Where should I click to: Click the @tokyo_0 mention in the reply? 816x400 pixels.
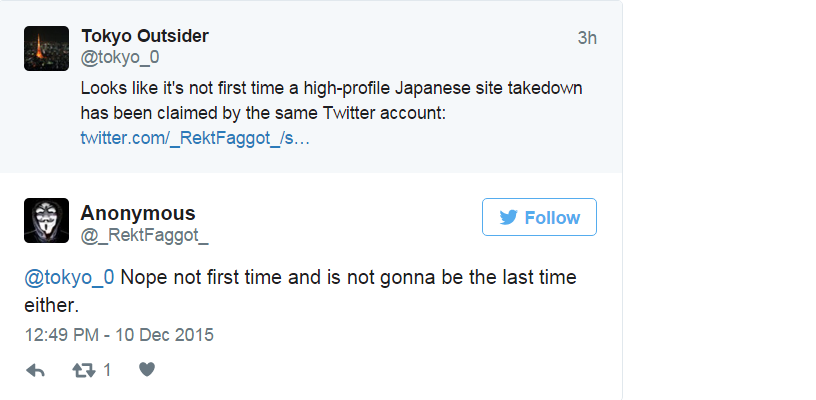(x=69, y=277)
